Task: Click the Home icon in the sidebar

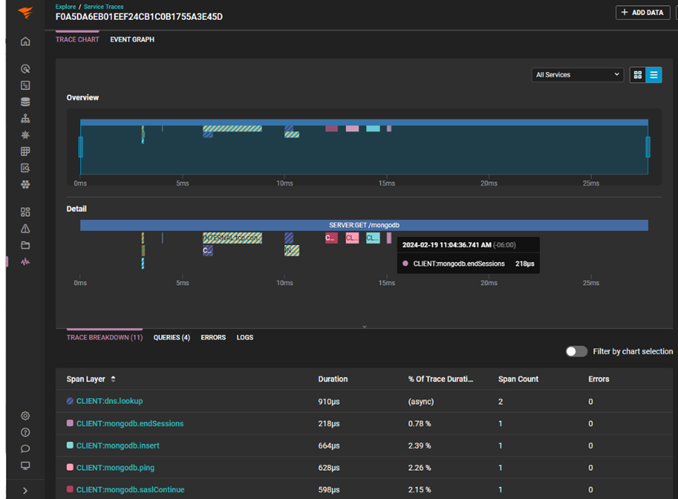Action: click(25, 42)
